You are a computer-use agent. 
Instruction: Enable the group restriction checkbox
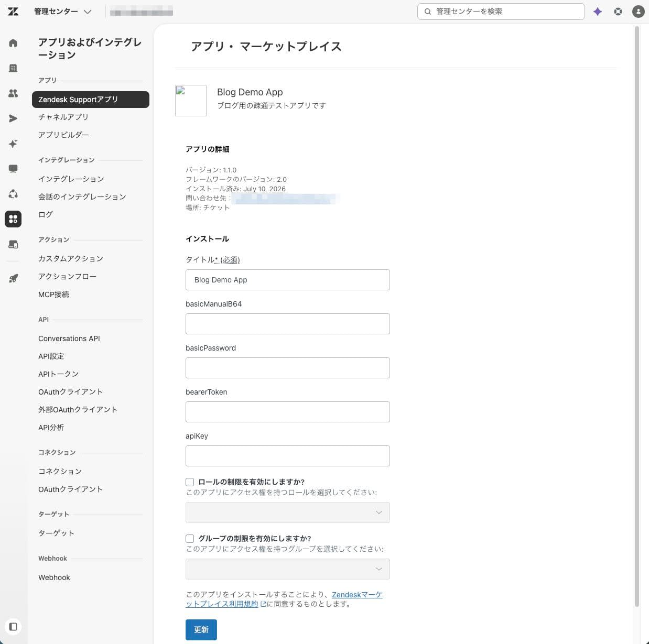(x=190, y=539)
